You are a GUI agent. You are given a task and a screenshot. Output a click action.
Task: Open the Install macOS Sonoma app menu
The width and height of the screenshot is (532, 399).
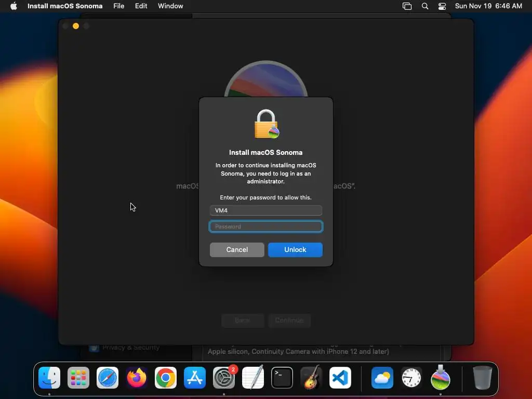(65, 6)
